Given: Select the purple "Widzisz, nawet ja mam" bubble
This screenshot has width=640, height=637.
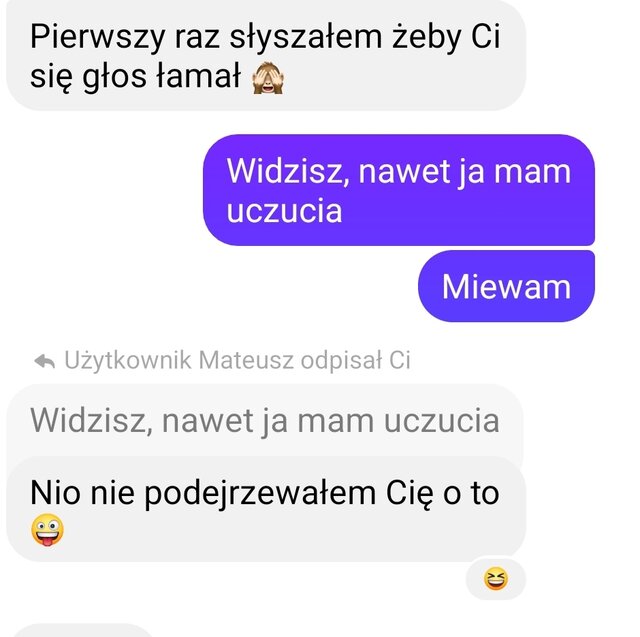Looking at the screenshot, I should [399, 190].
